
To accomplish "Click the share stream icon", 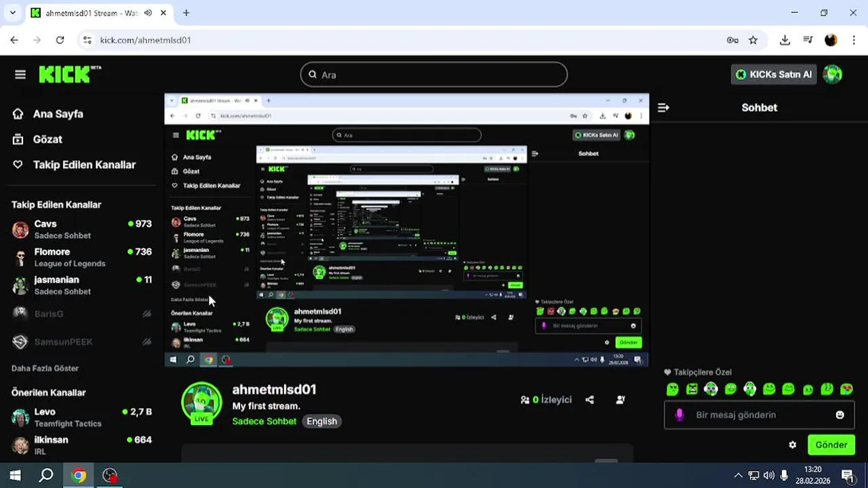I will pos(589,400).
